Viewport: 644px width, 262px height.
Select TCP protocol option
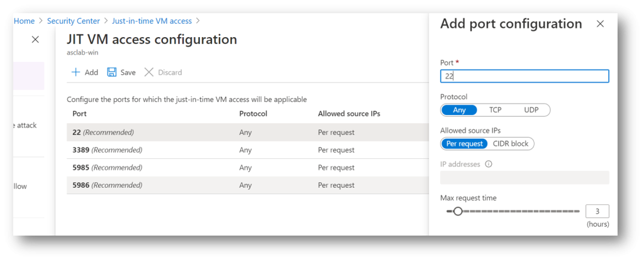[x=496, y=110]
